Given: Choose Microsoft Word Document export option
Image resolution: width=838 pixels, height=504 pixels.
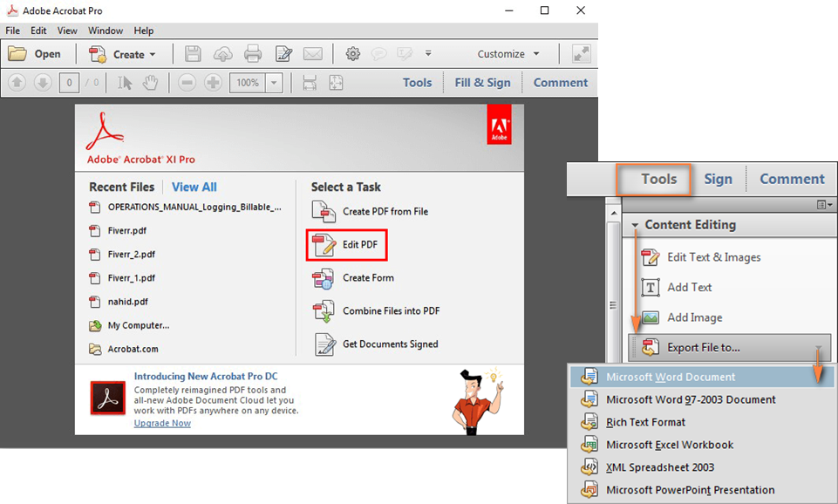Looking at the screenshot, I should point(702,377).
